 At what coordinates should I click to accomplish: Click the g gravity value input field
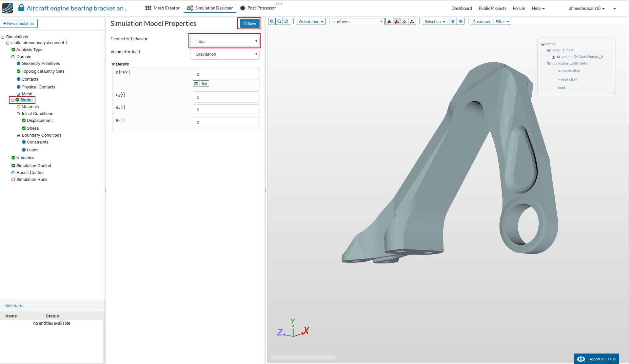point(226,74)
